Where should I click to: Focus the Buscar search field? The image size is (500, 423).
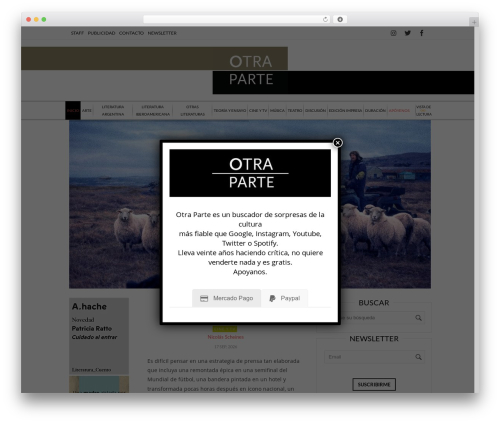click(x=373, y=318)
